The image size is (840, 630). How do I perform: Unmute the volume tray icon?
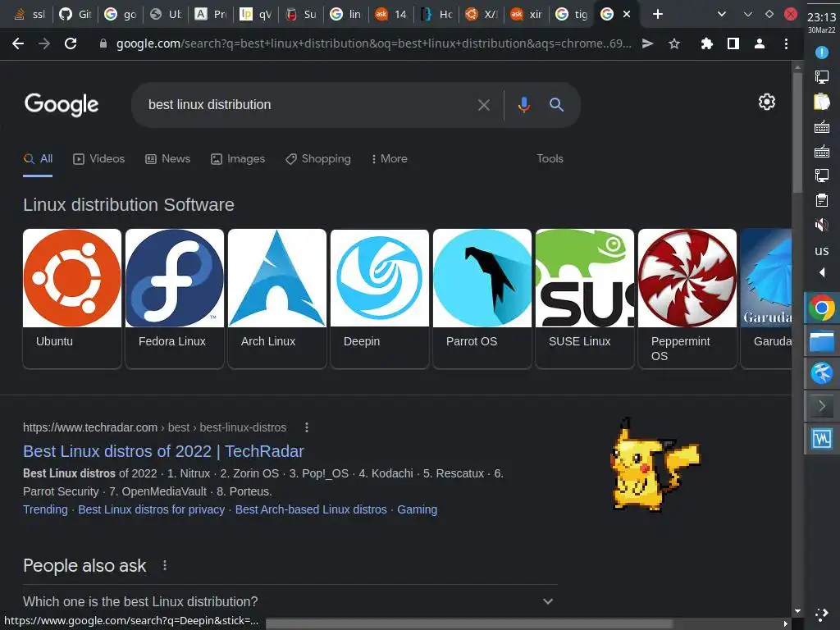tap(821, 224)
